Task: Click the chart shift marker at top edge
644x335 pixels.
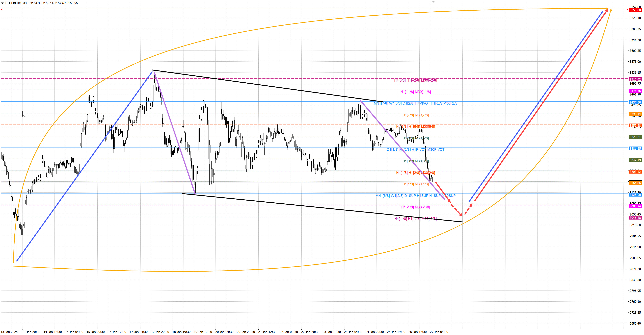Action: pyautogui.click(x=434, y=2)
